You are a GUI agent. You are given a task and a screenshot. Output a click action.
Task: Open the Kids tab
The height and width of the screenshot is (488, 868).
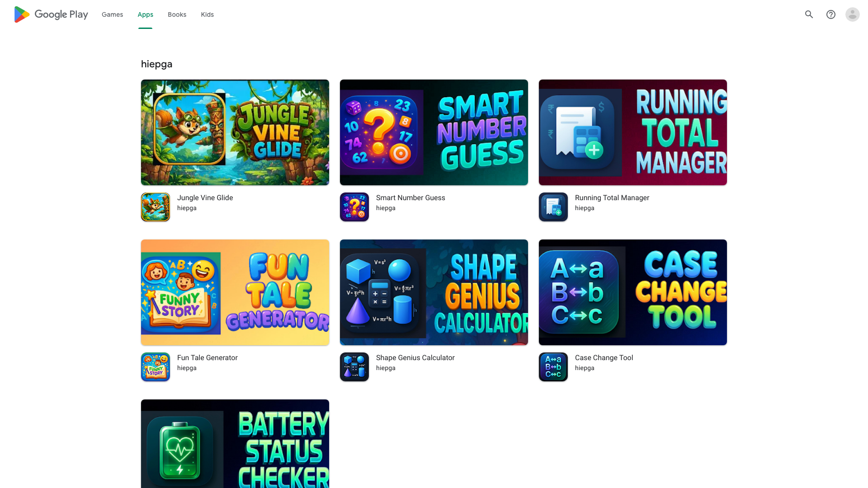(x=208, y=14)
